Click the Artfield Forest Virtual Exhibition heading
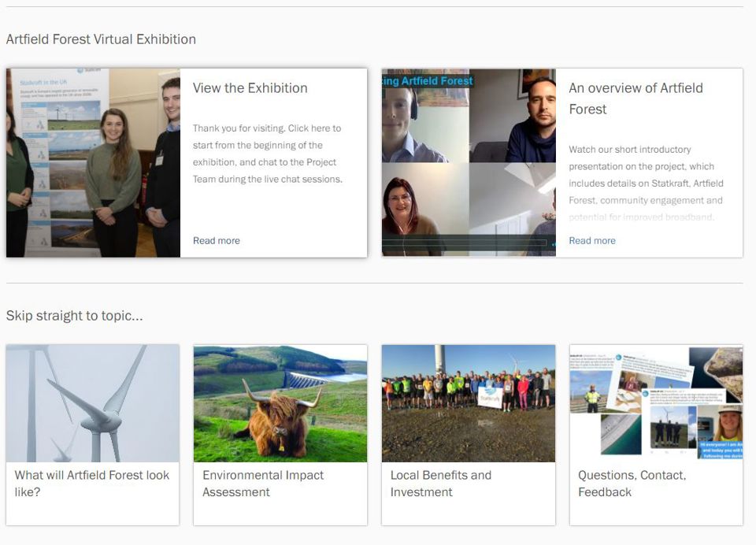Screen dimensions: 756x545 click(x=102, y=39)
